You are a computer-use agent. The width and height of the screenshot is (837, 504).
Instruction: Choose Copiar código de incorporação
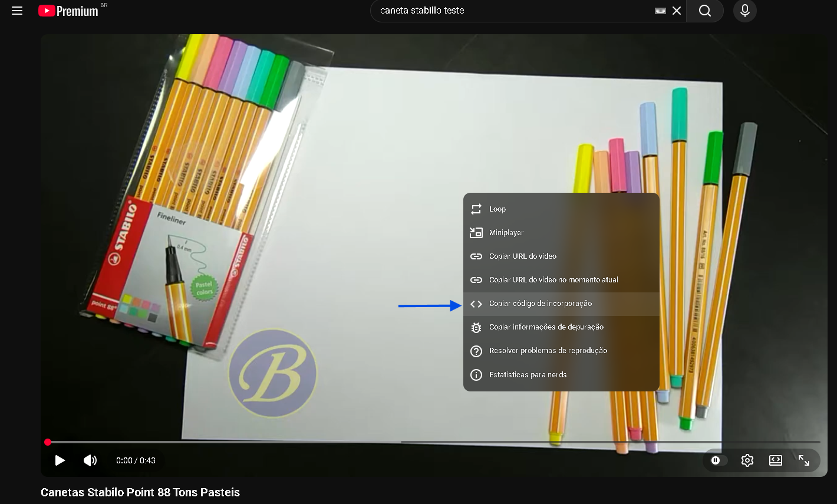coord(561,304)
